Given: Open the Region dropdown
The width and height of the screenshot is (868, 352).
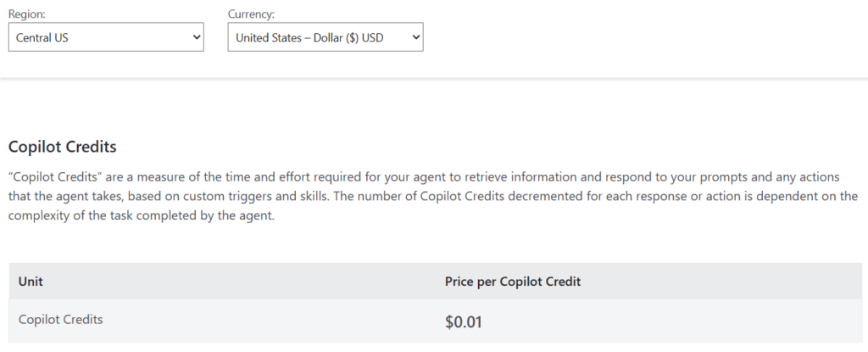Looking at the screenshot, I should 106,37.
